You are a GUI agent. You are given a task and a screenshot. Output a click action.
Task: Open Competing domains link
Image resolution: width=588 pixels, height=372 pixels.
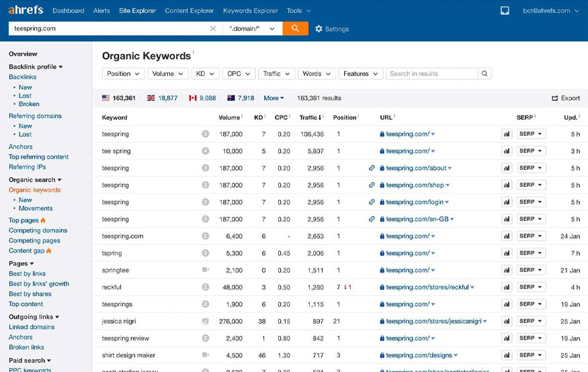(38, 230)
